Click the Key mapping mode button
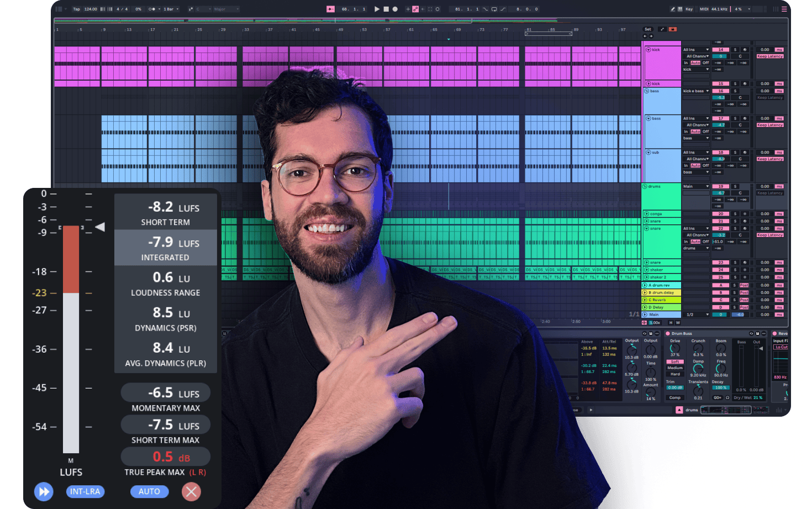 click(x=689, y=9)
